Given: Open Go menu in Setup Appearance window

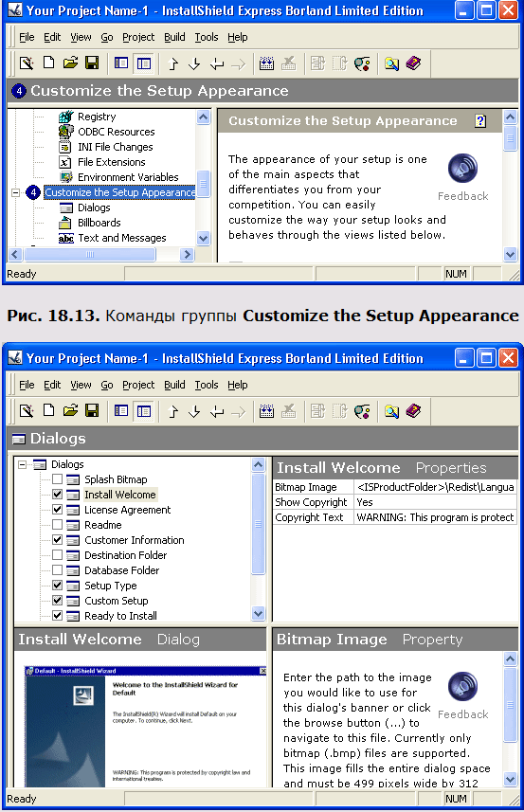Looking at the screenshot, I should tap(107, 37).
